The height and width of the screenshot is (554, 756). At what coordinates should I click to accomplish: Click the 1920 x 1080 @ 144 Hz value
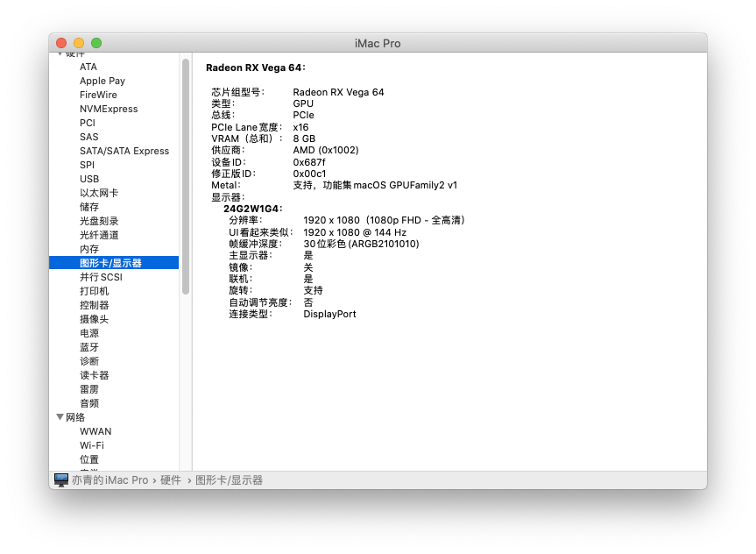pyautogui.click(x=355, y=232)
